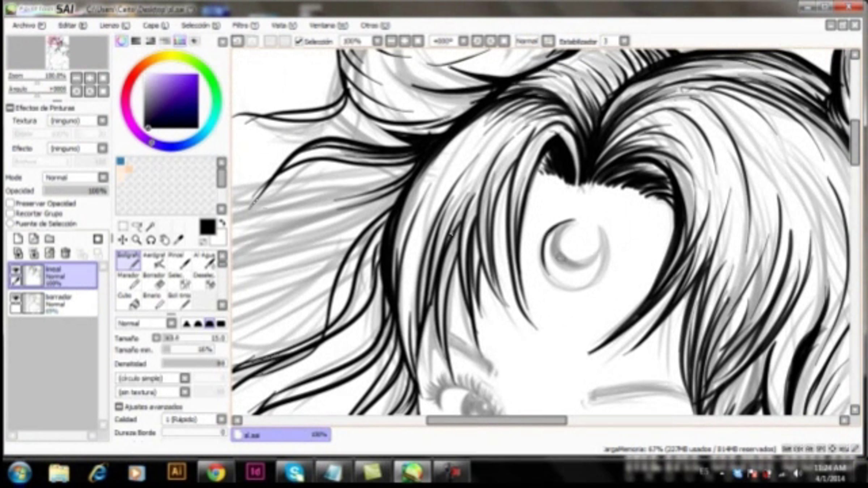Viewport: 868px width, 488px height.
Task: Expand the Calidad dropdown
Action: [x=221, y=419]
